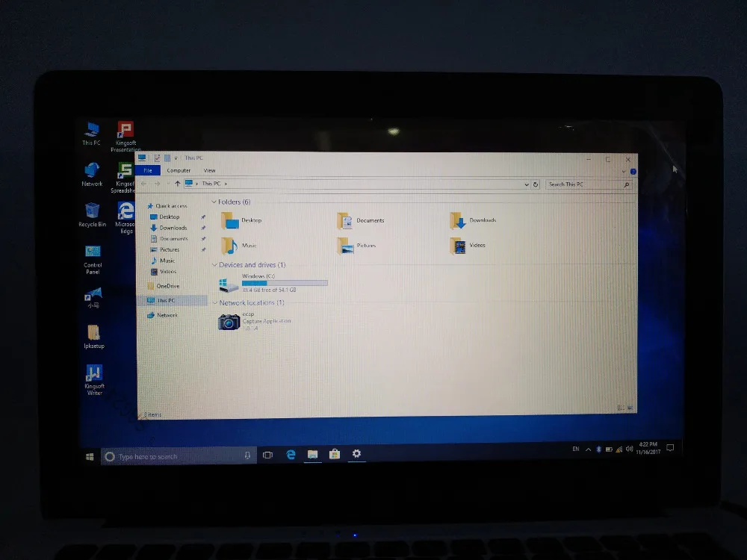Click the search magnifier icon in Explorer
Screen dimensions: 747x560
click(x=627, y=184)
